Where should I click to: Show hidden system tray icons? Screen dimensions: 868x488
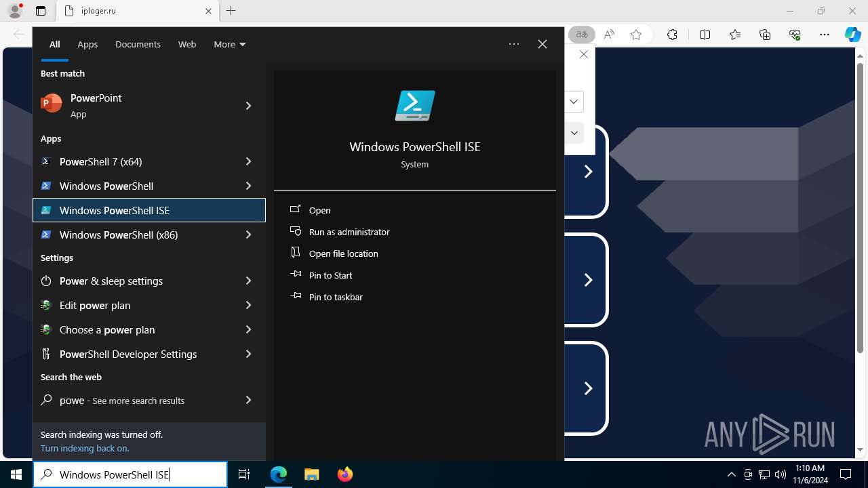(x=731, y=474)
